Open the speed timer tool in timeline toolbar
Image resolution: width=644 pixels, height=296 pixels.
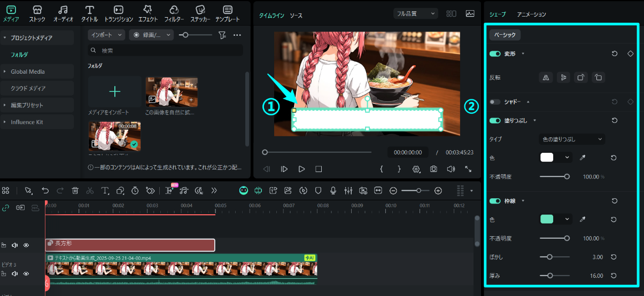(x=135, y=191)
